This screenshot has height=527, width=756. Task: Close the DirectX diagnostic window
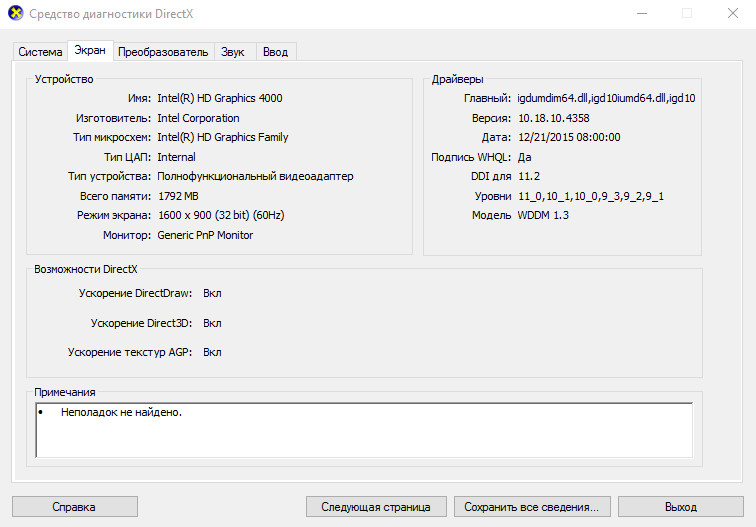tap(733, 14)
